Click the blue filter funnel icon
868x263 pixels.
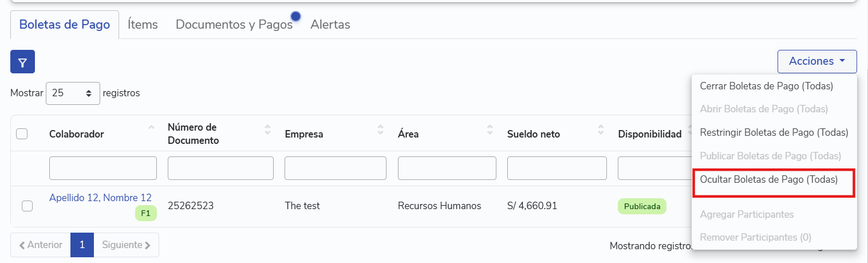click(22, 62)
